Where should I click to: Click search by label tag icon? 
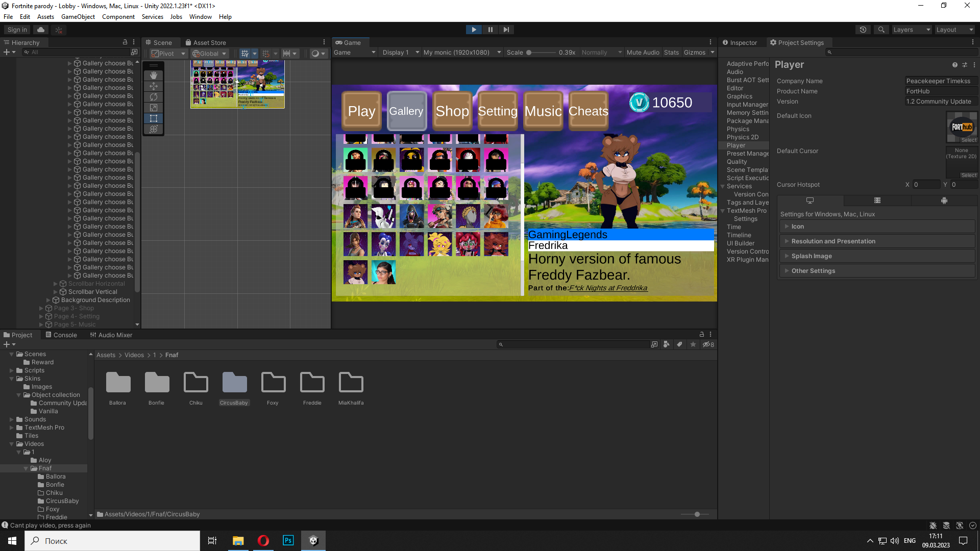[679, 344]
